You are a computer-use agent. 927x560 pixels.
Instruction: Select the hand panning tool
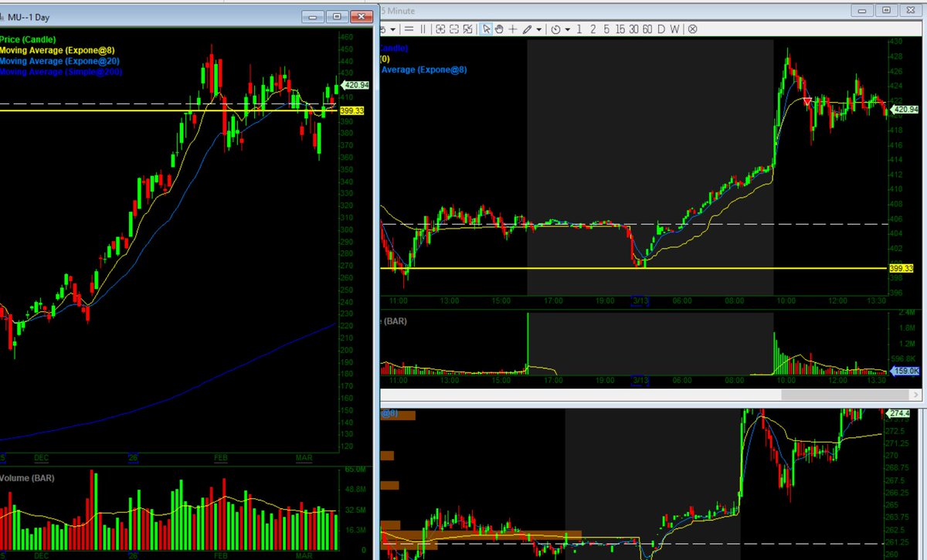click(499, 29)
